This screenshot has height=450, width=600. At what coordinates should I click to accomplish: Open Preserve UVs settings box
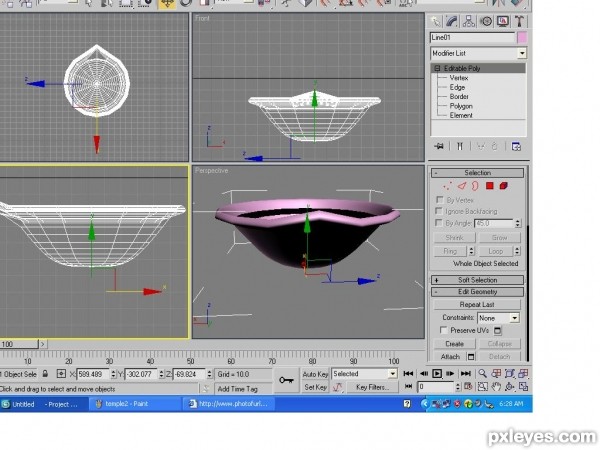coord(497,330)
